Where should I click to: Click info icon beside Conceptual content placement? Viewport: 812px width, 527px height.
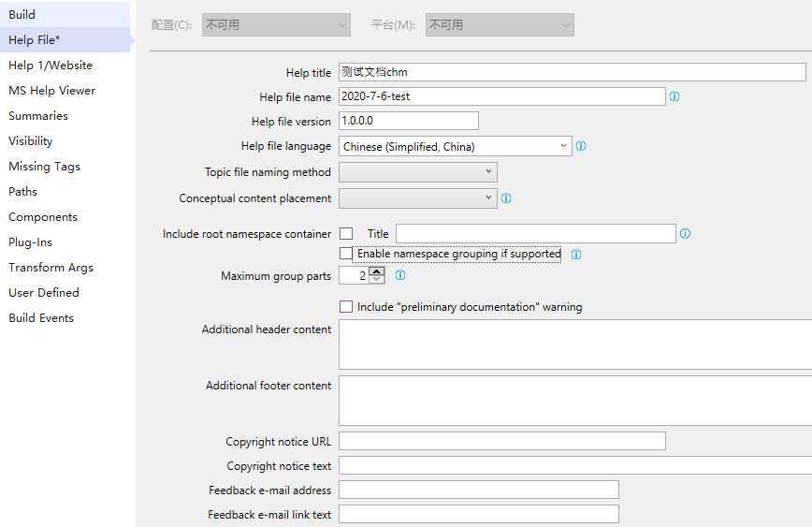coord(506,198)
